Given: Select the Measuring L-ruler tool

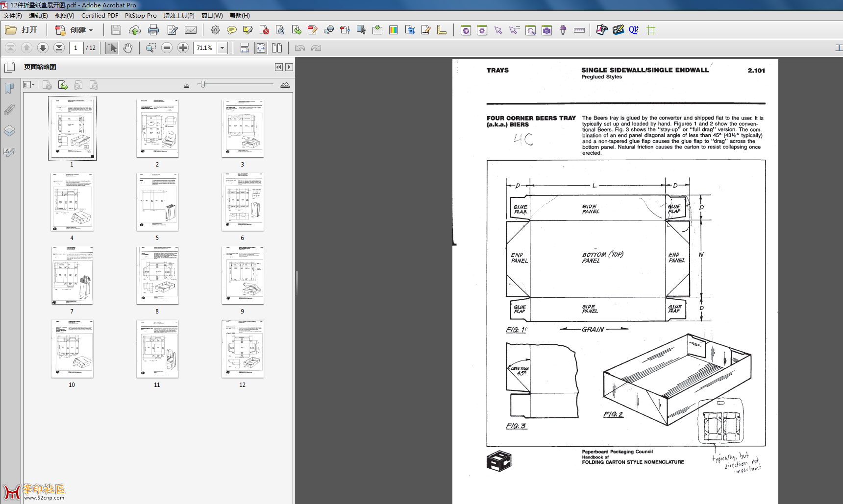Looking at the screenshot, I should click(442, 30).
